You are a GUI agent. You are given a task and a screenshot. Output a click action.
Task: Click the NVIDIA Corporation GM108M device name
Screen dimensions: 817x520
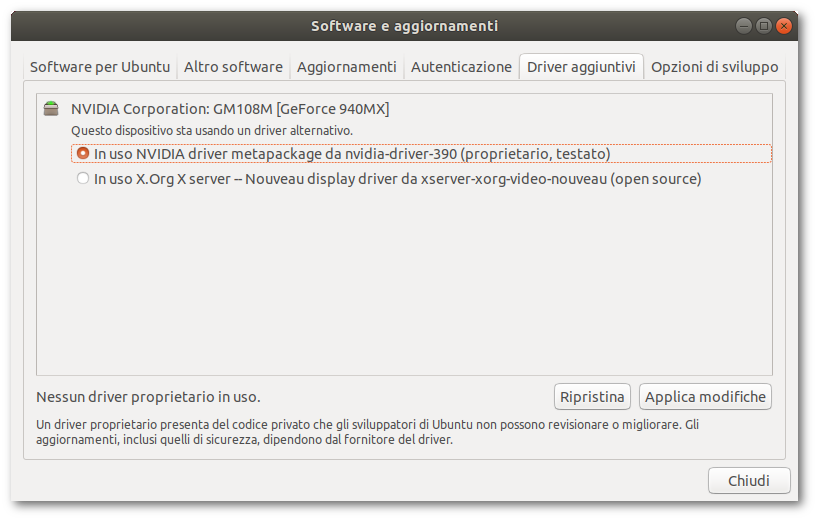(x=230, y=109)
